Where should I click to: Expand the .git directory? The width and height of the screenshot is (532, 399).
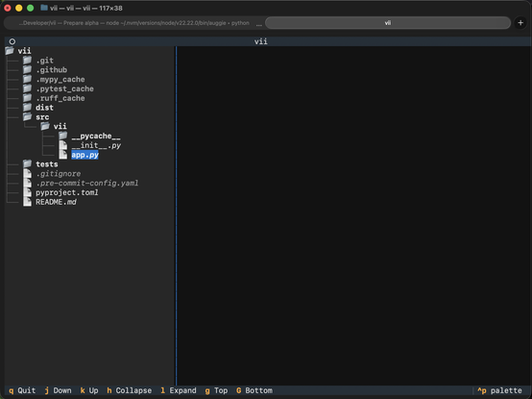coord(45,61)
